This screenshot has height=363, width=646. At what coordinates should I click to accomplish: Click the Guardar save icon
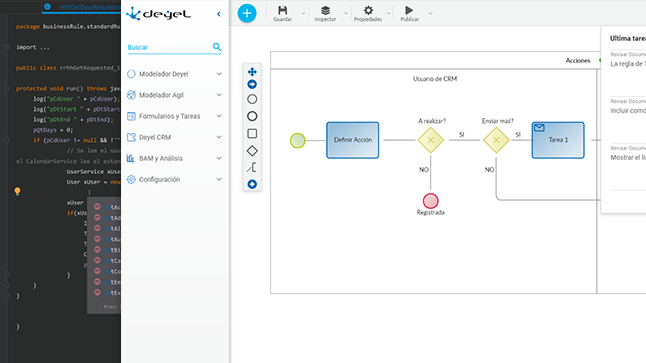(283, 10)
